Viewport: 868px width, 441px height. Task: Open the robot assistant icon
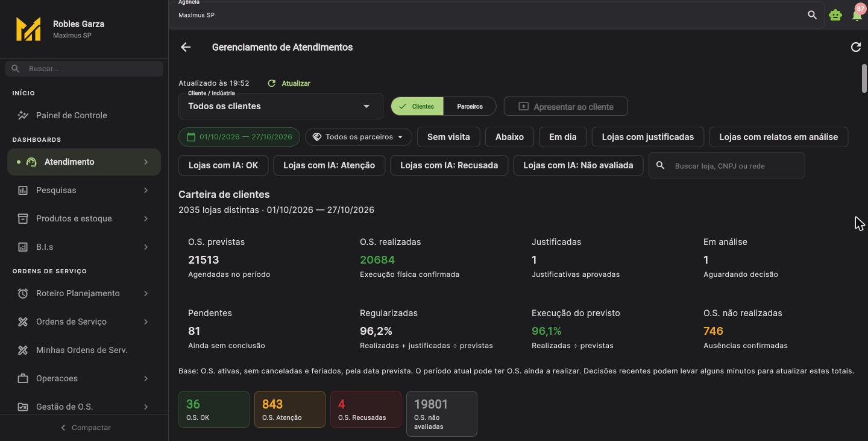835,15
